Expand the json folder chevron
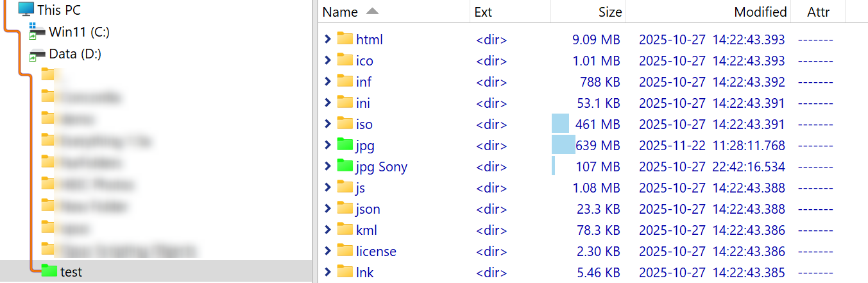The width and height of the screenshot is (868, 283). pyautogui.click(x=328, y=209)
